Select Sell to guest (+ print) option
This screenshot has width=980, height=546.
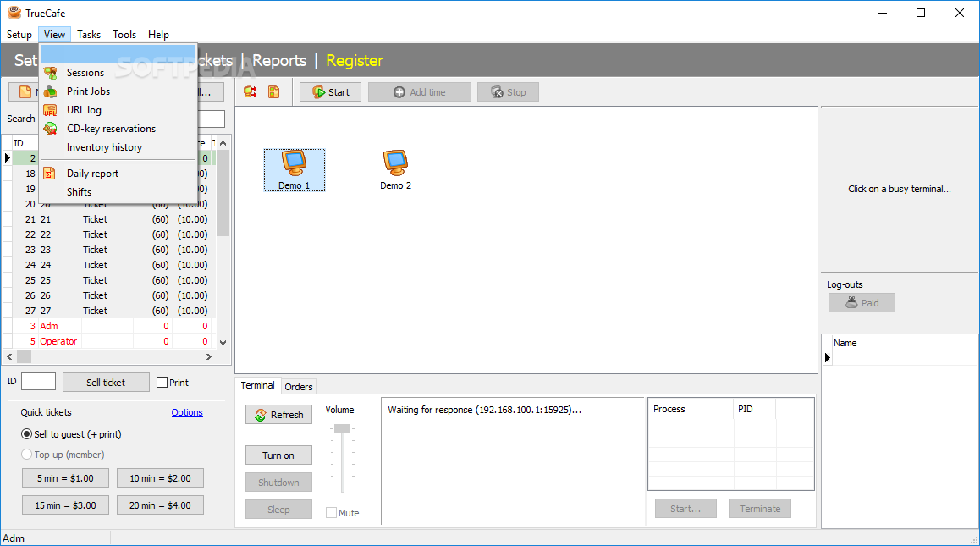pyautogui.click(x=27, y=434)
